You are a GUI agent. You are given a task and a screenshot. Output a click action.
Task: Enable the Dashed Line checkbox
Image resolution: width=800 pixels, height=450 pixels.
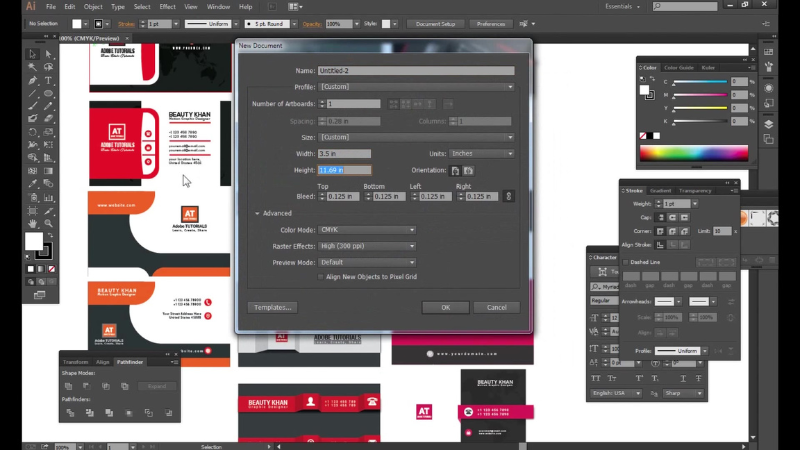coord(625,262)
